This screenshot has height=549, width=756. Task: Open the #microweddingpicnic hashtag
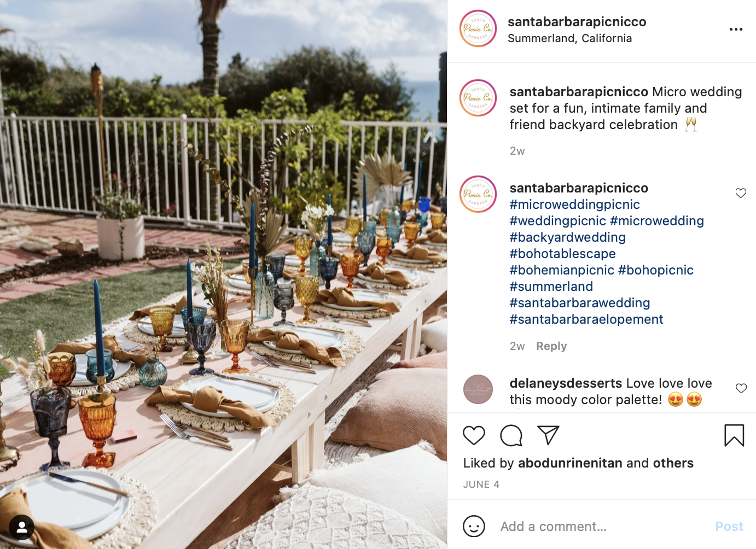574,205
